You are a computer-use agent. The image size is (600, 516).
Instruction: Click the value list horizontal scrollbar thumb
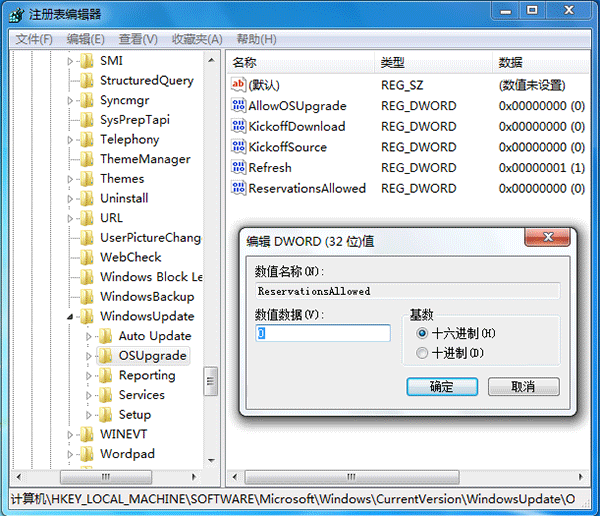pos(352,477)
